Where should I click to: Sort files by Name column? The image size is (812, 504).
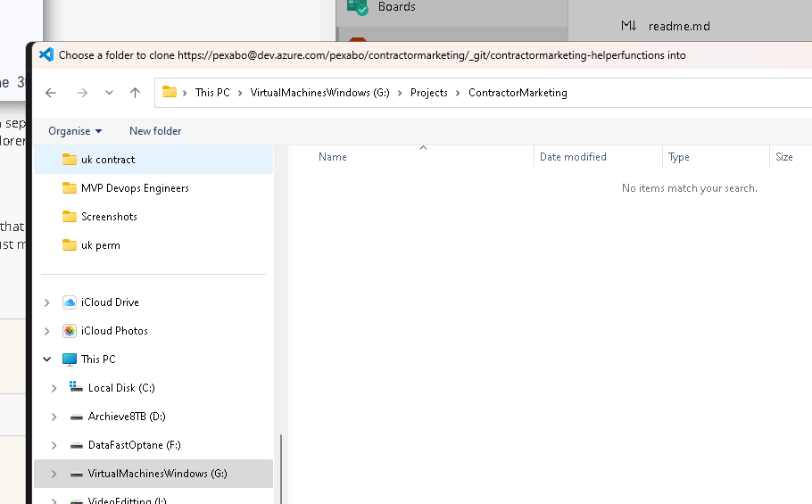(x=333, y=157)
